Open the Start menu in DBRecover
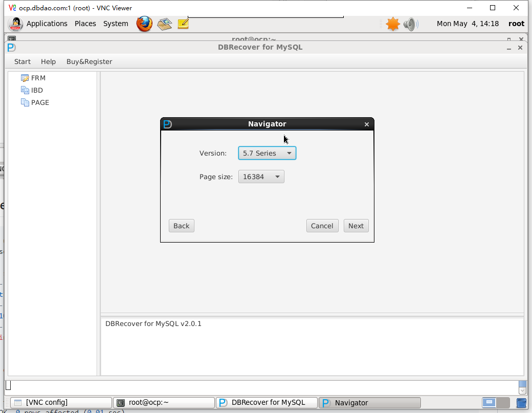532x413 pixels. coord(23,61)
